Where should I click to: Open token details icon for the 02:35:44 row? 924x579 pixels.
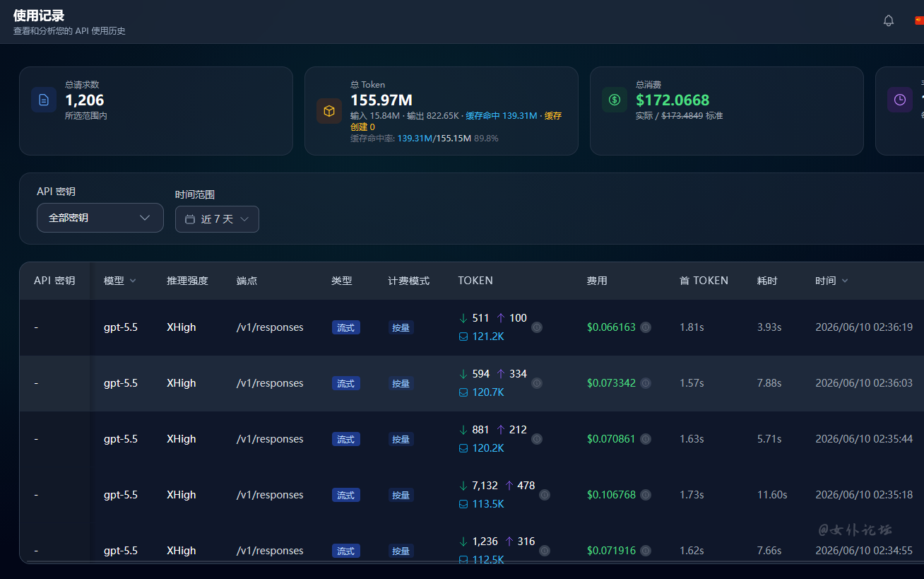pos(537,439)
